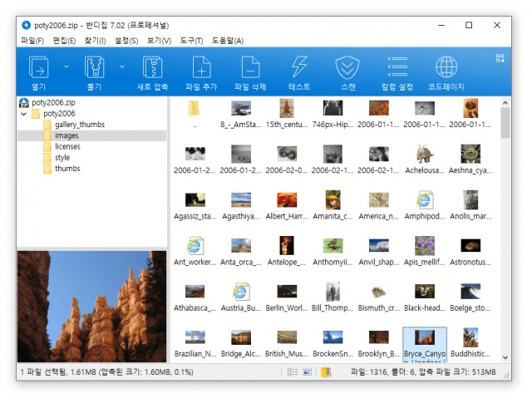Open the 코드페이지 (Code page) globe icon
The image size is (532, 398).
click(x=446, y=67)
